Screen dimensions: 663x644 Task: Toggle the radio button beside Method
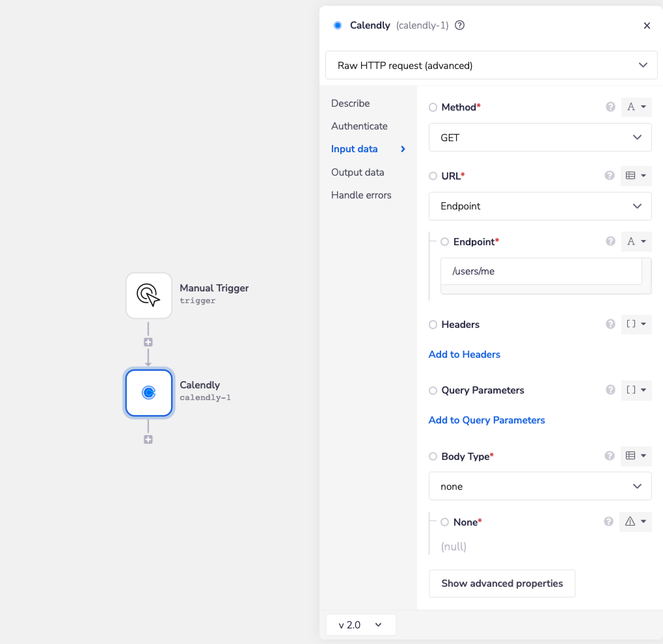coord(433,108)
